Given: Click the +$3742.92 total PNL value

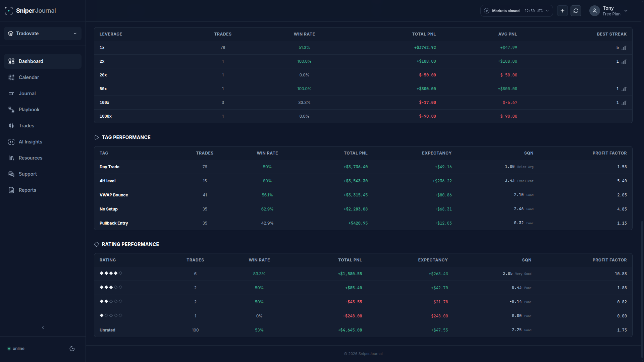Looking at the screenshot, I should [x=425, y=48].
